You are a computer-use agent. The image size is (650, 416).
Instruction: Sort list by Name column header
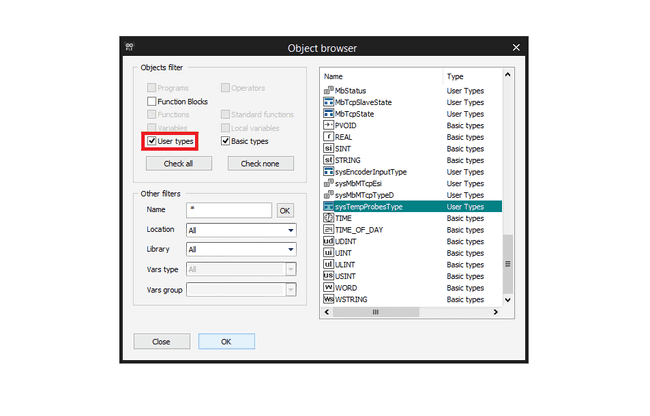380,76
